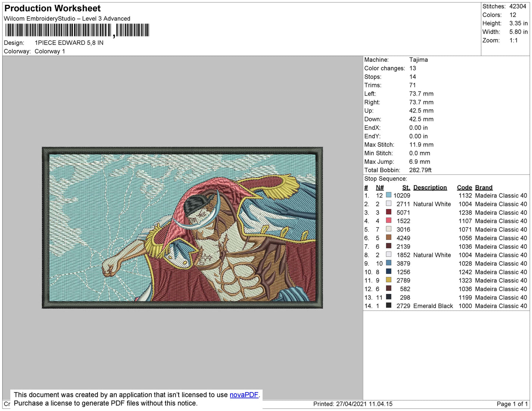Select the brown swatch, code 1056
The width and height of the screenshot is (532, 411).
point(388,237)
